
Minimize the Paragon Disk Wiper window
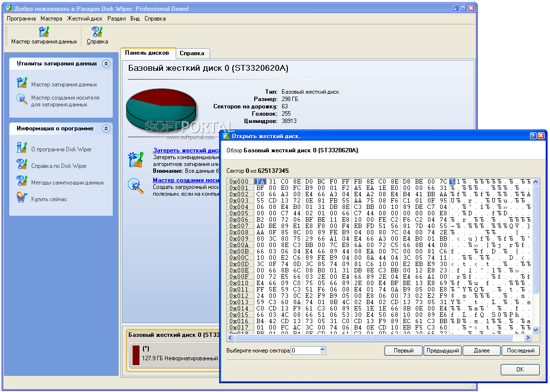pos(456,8)
